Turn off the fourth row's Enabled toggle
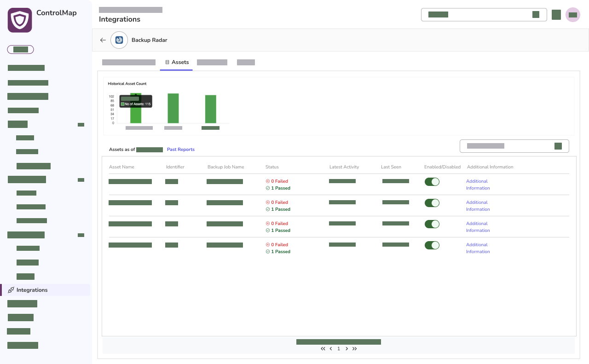 [x=432, y=245]
